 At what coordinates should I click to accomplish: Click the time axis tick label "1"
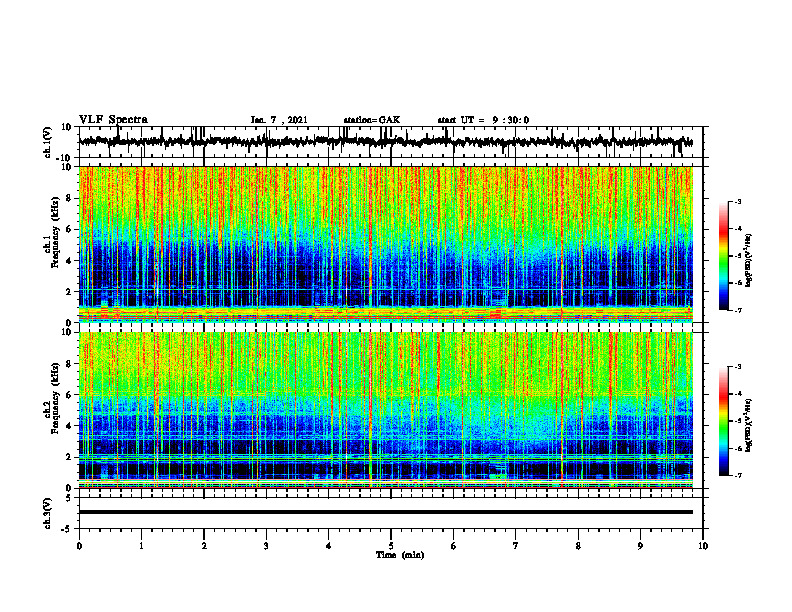[x=141, y=545]
